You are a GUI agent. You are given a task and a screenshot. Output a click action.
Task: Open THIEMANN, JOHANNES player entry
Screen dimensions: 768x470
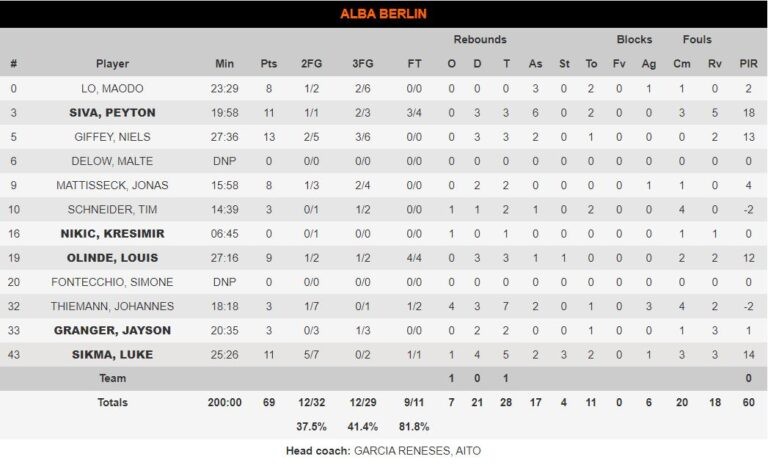112,306
